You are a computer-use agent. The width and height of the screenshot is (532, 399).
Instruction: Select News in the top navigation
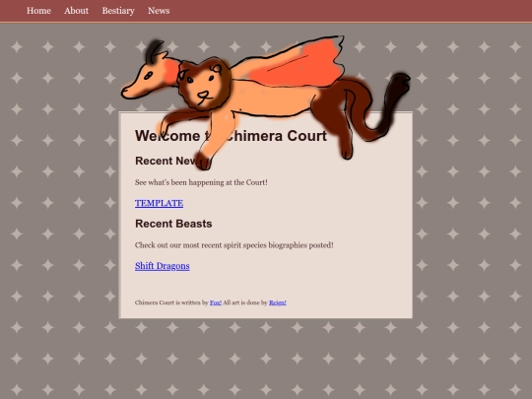click(x=159, y=11)
